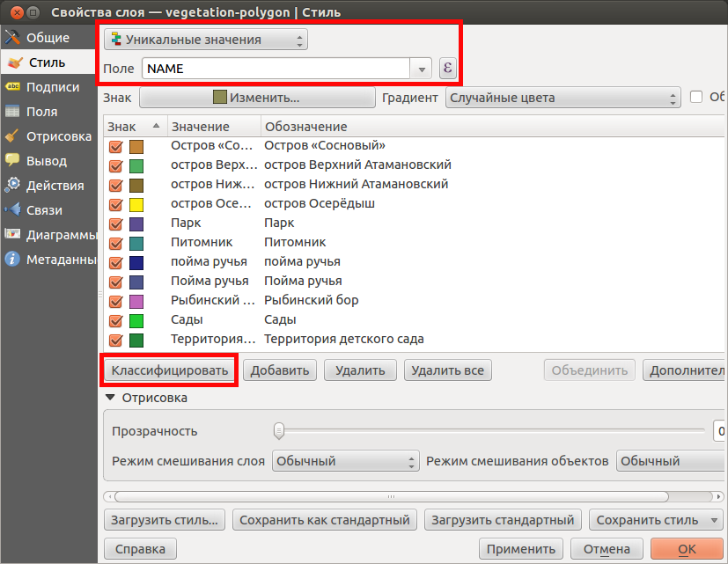Click the bright green swatch for Сады
Viewport: 728px width, 564px height.
click(x=136, y=321)
